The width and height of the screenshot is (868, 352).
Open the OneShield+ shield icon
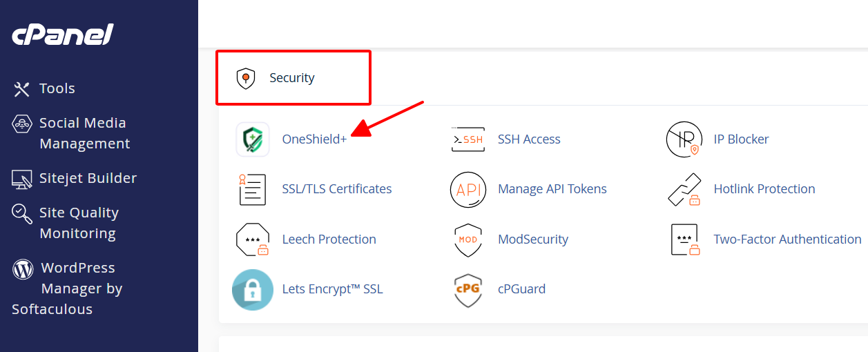pos(253,139)
